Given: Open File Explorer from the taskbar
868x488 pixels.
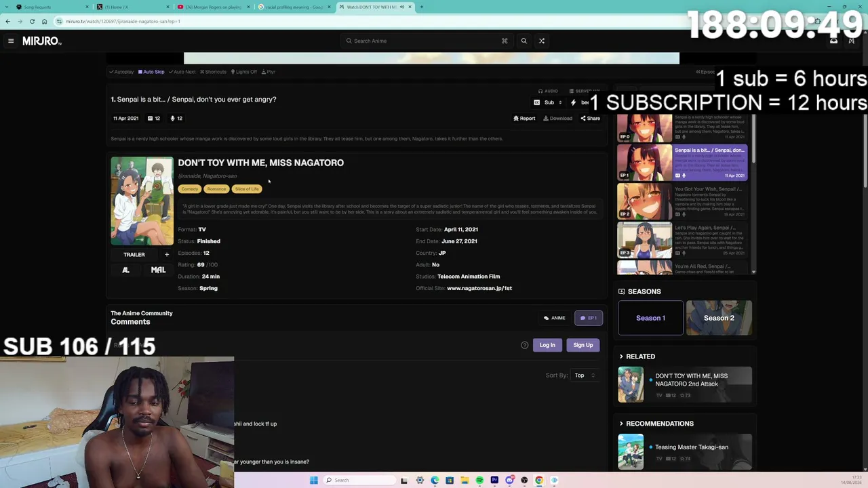Looking at the screenshot, I should pyautogui.click(x=465, y=481).
